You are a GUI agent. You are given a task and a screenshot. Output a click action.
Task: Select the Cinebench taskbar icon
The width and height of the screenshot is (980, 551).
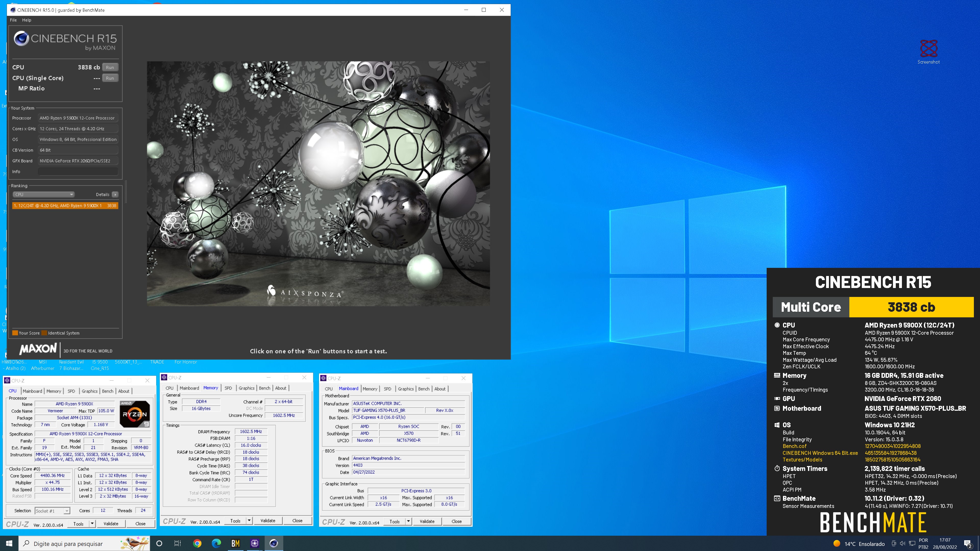tap(274, 543)
